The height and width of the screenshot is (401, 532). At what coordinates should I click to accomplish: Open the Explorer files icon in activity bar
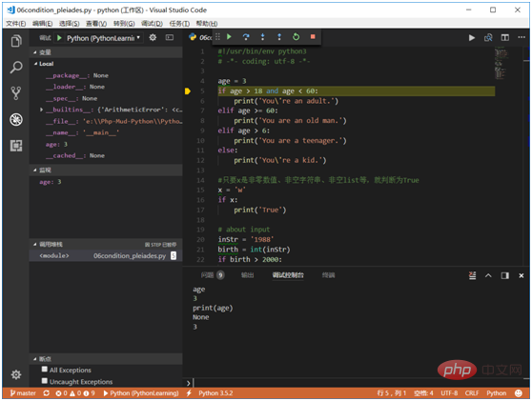(16, 41)
